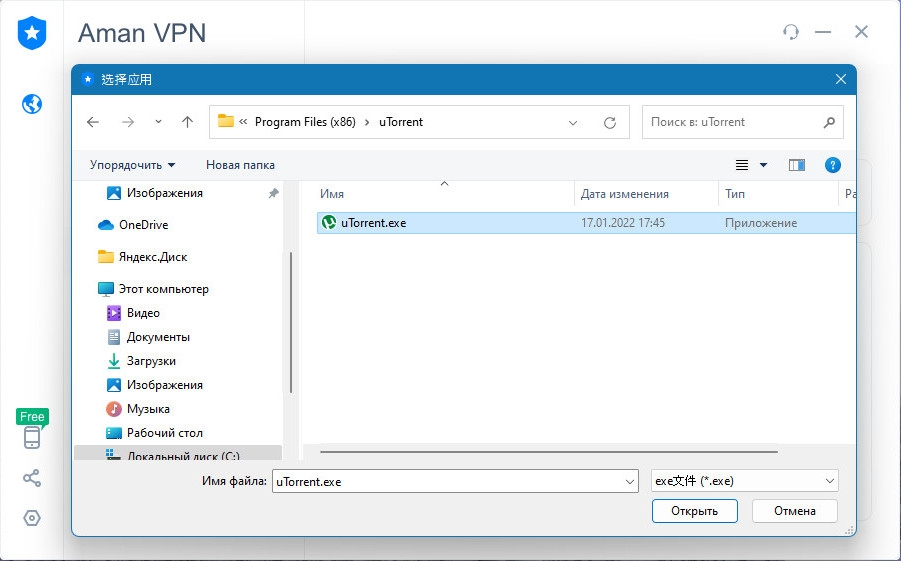The width and height of the screenshot is (901, 561).
Task: Expand the address bar history dropdown
Action: pyautogui.click(x=572, y=122)
